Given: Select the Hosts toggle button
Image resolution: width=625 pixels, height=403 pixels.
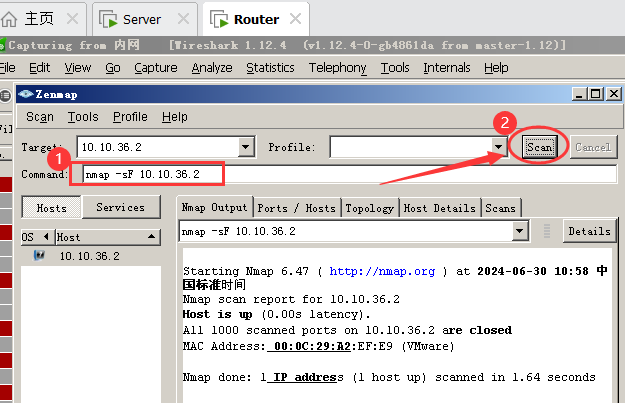Looking at the screenshot, I should click(x=51, y=207).
